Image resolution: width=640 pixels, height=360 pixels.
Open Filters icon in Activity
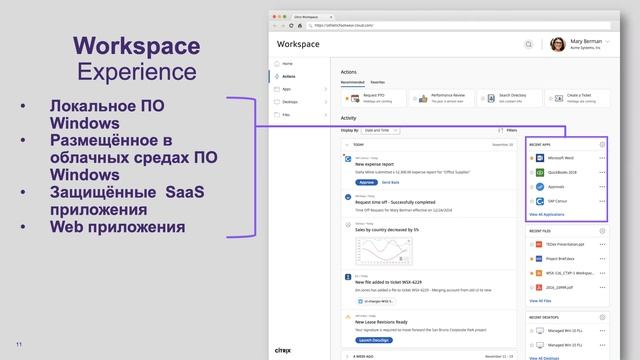click(x=500, y=130)
